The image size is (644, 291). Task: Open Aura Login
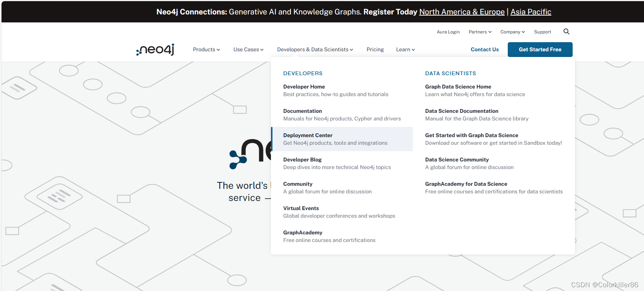[448, 32]
